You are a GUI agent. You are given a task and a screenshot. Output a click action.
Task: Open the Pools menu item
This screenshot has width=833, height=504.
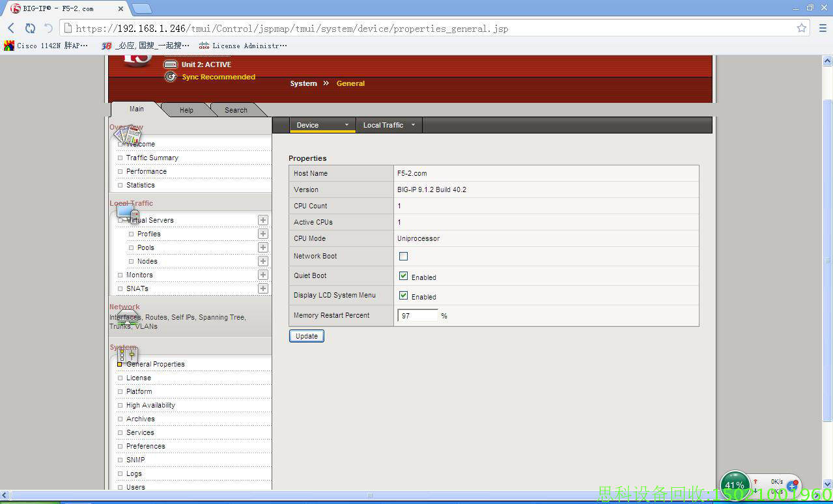pos(146,247)
